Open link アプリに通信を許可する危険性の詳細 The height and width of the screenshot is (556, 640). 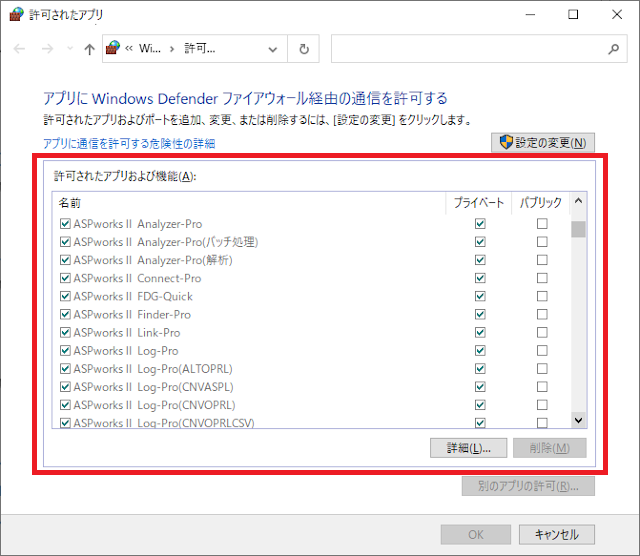tap(129, 144)
